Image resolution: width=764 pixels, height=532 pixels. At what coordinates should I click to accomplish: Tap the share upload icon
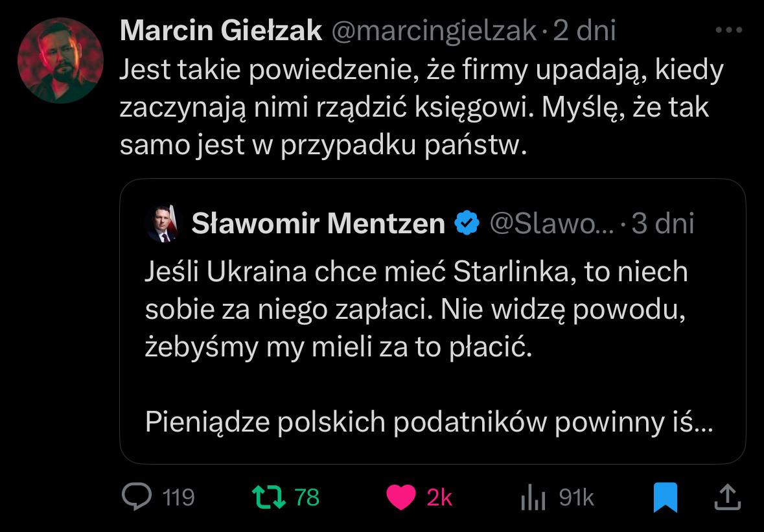[x=727, y=497]
